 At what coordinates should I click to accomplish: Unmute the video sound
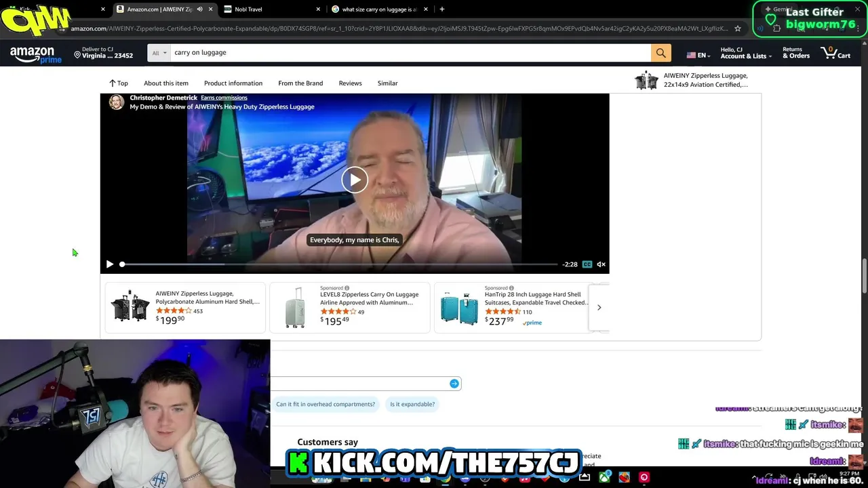(x=601, y=264)
